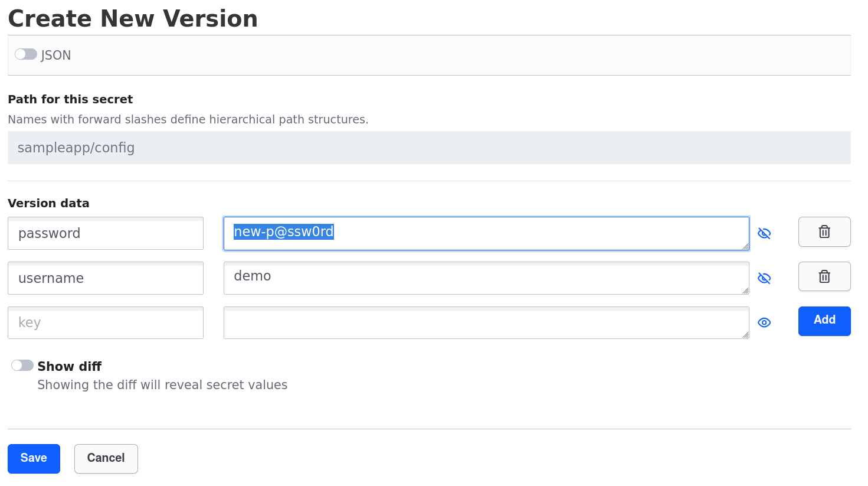Click the Show diff label text
The height and width of the screenshot is (486, 868).
[x=70, y=366]
